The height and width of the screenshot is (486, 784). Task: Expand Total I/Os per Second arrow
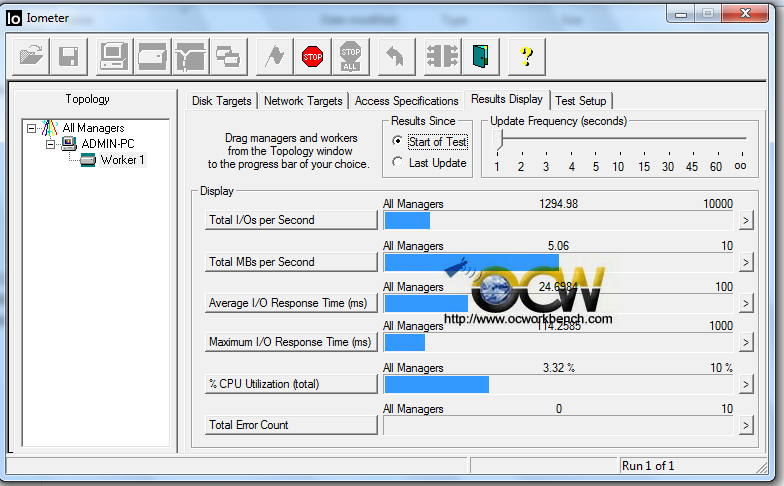coord(746,220)
